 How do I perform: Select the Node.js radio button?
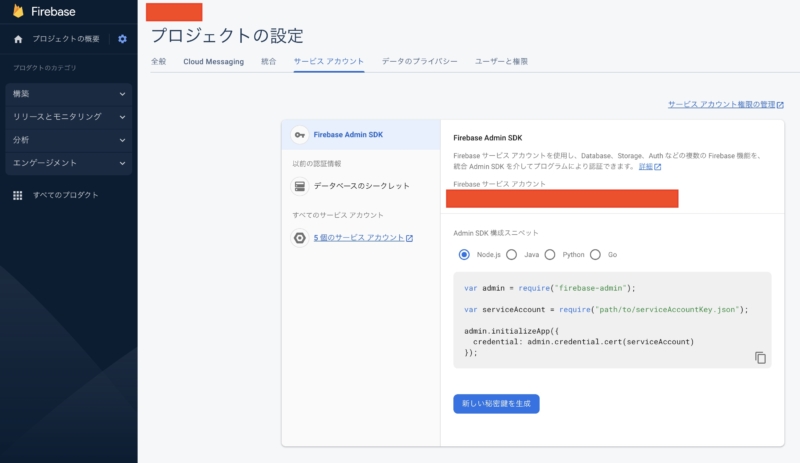coord(464,255)
